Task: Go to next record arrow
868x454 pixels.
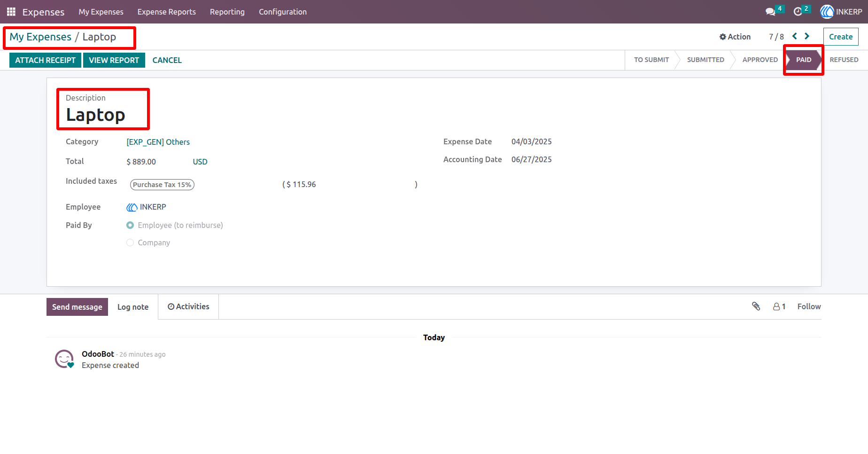Action: (807, 36)
